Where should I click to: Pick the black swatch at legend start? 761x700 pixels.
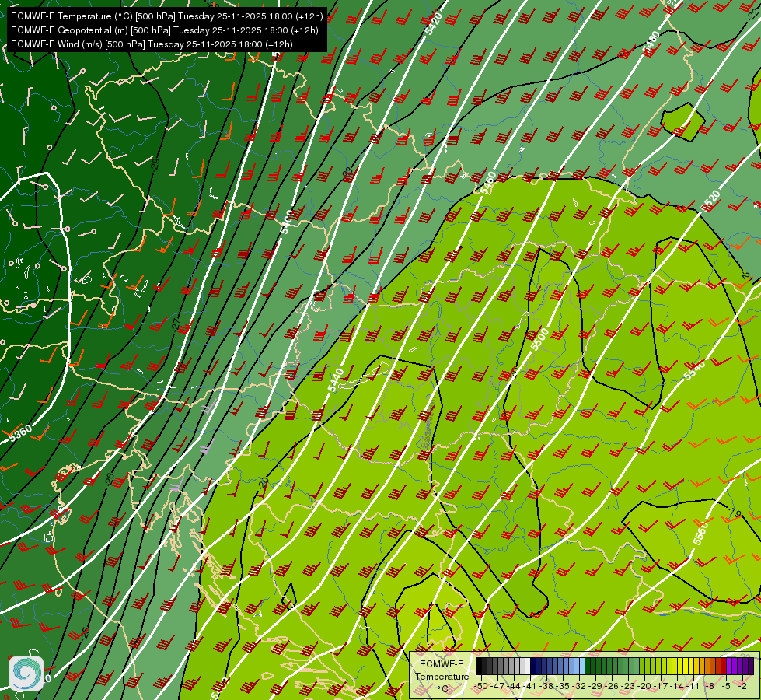click(x=479, y=666)
